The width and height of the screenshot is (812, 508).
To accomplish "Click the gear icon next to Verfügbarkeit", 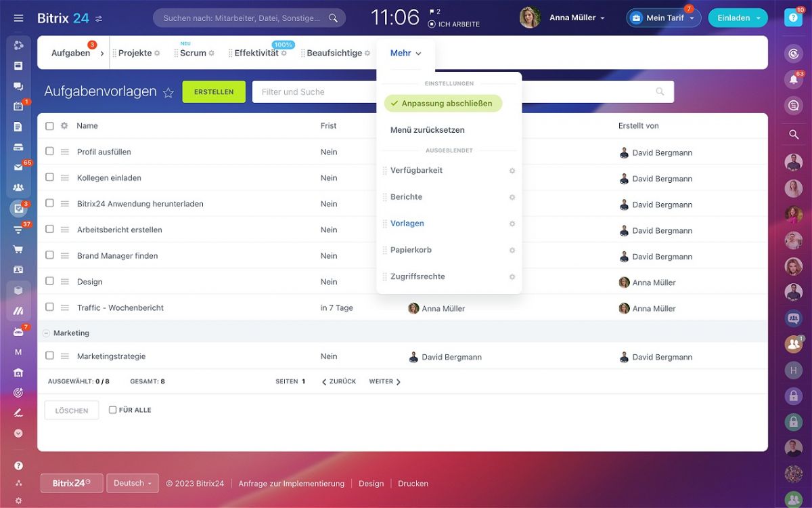I will [x=512, y=171].
